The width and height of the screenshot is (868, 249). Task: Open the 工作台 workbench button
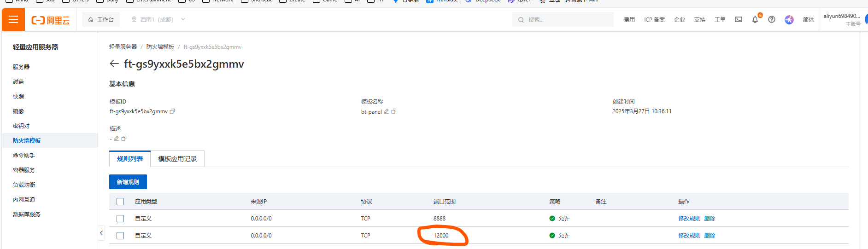click(101, 19)
